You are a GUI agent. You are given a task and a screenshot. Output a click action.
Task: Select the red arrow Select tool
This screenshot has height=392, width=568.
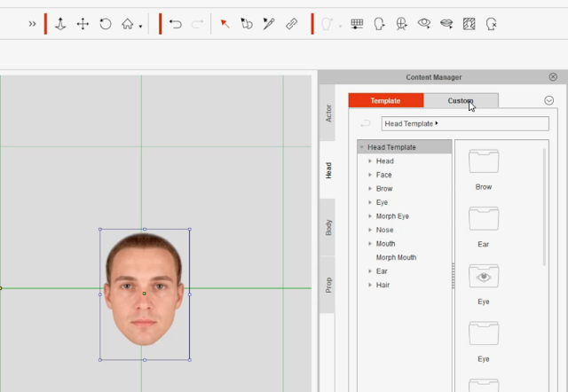click(225, 24)
